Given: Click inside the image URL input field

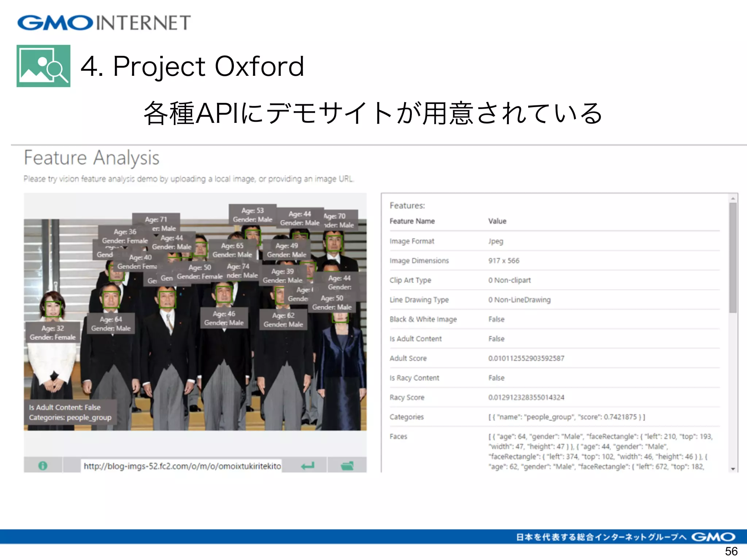Looking at the screenshot, I should coord(181,466).
